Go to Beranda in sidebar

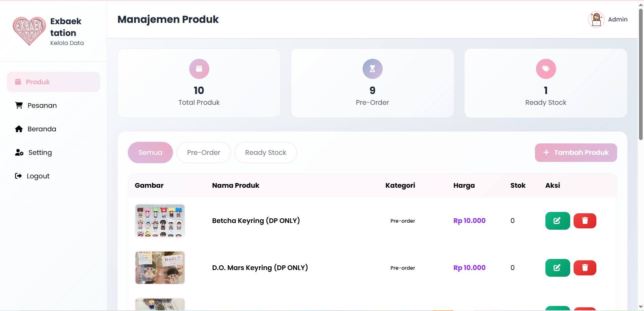[x=42, y=129]
